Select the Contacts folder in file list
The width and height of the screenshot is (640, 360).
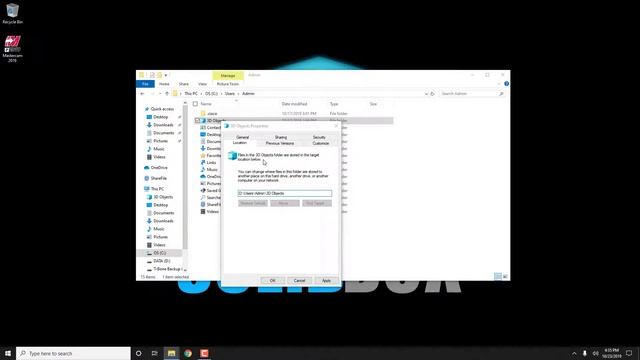pos(211,127)
